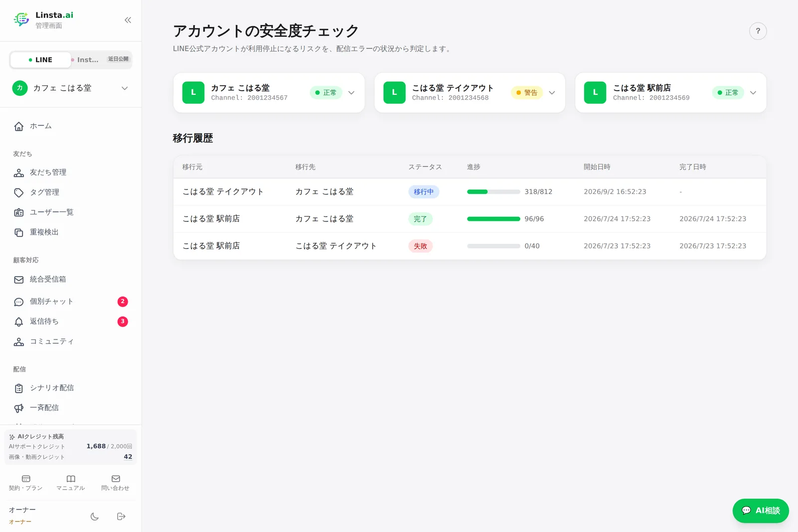The height and width of the screenshot is (532, 798).
Task: Click the 96/96 completed progress bar
Action: pyautogui.click(x=493, y=219)
